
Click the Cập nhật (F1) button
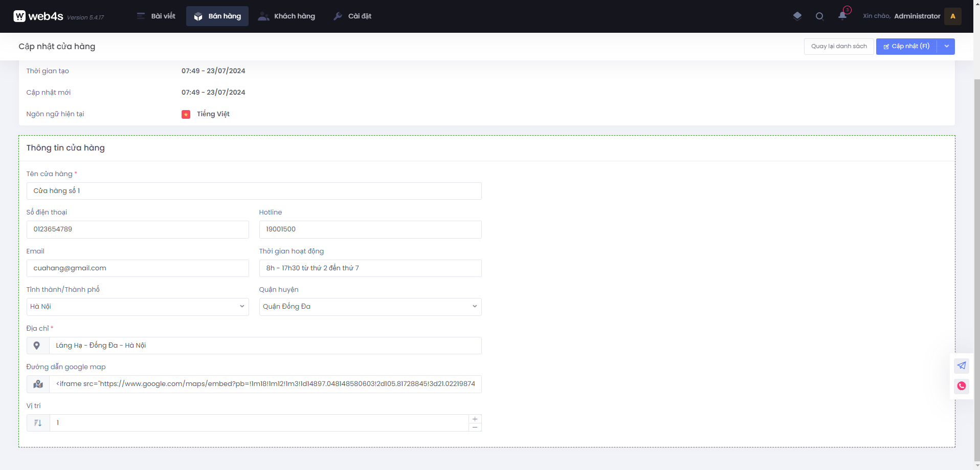coord(906,47)
